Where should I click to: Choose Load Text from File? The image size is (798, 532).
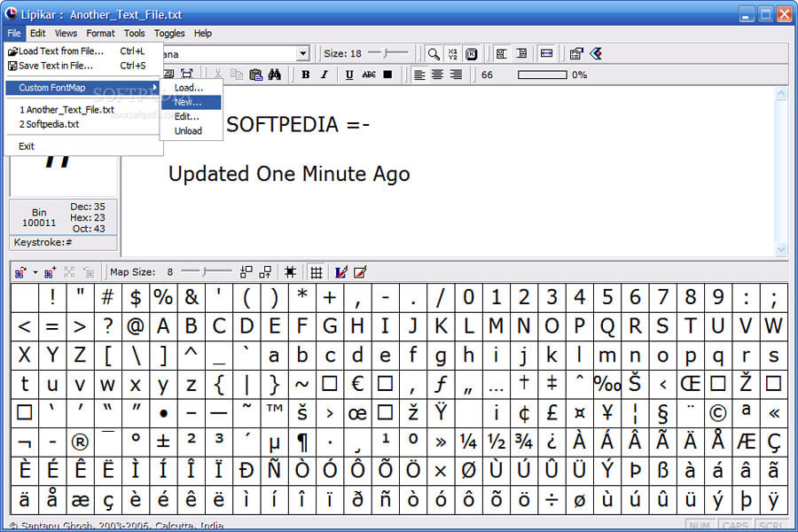coord(82,51)
